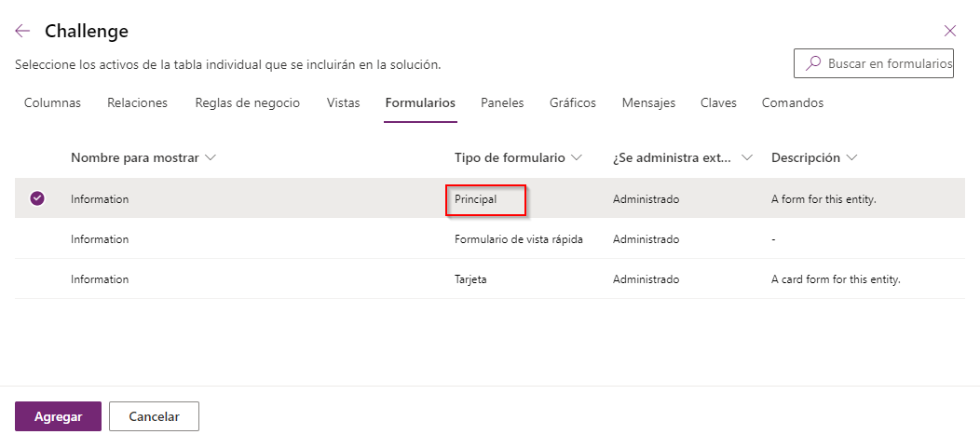The height and width of the screenshot is (448, 980).
Task: Click the Agregar button
Action: (58, 416)
